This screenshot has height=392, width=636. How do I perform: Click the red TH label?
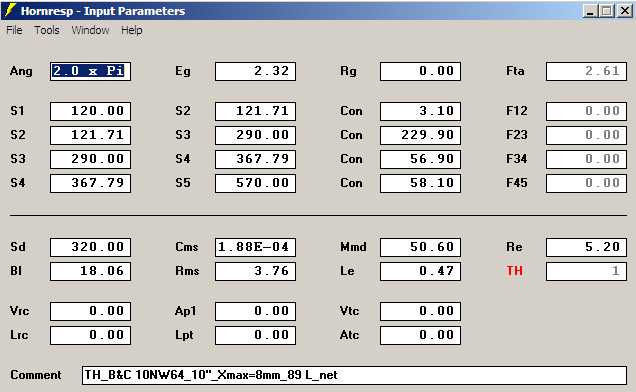(x=515, y=271)
